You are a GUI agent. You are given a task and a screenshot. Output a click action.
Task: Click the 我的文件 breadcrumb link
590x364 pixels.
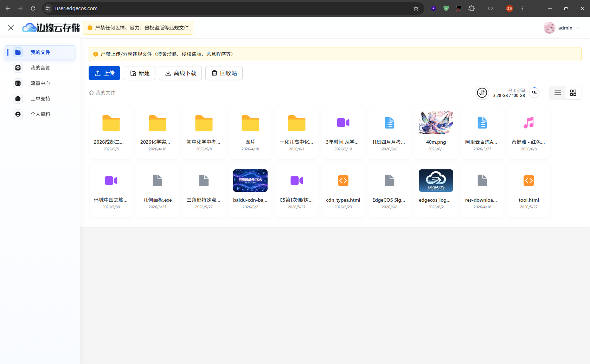102,93
